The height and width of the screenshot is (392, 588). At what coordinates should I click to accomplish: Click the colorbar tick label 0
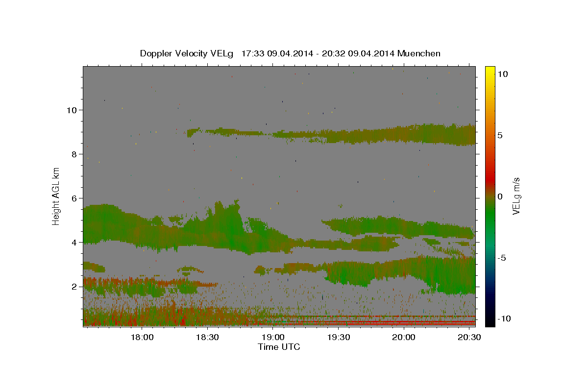point(500,196)
